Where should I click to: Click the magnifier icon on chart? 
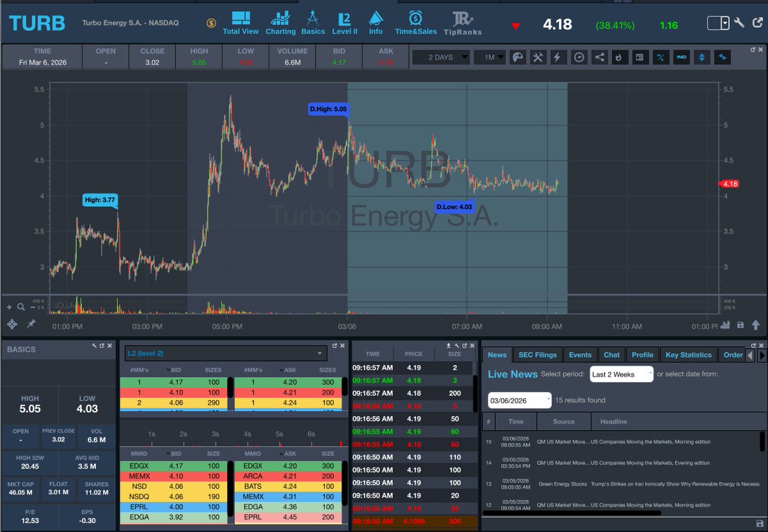point(21,307)
